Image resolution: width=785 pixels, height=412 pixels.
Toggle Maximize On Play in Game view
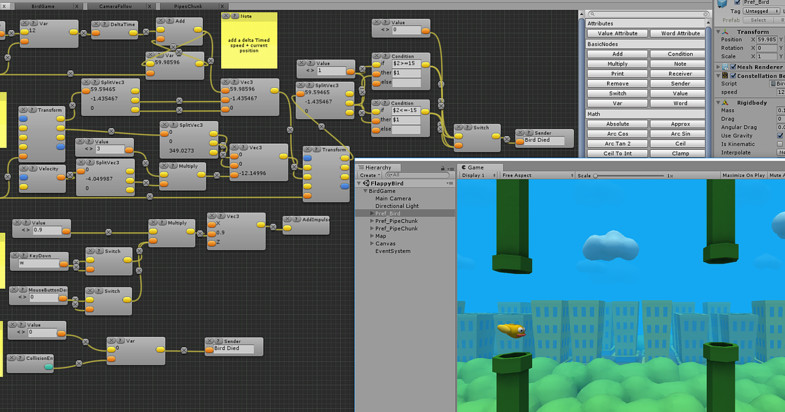[743, 175]
